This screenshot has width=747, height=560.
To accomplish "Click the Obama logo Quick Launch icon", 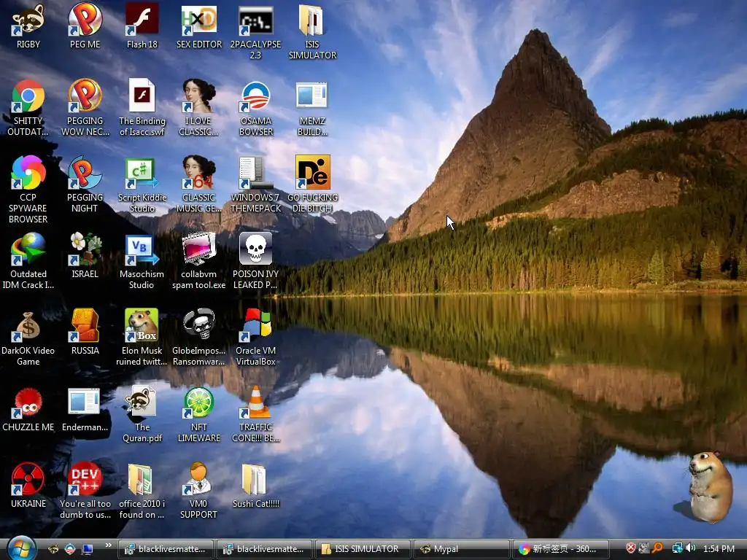I will pos(70,549).
